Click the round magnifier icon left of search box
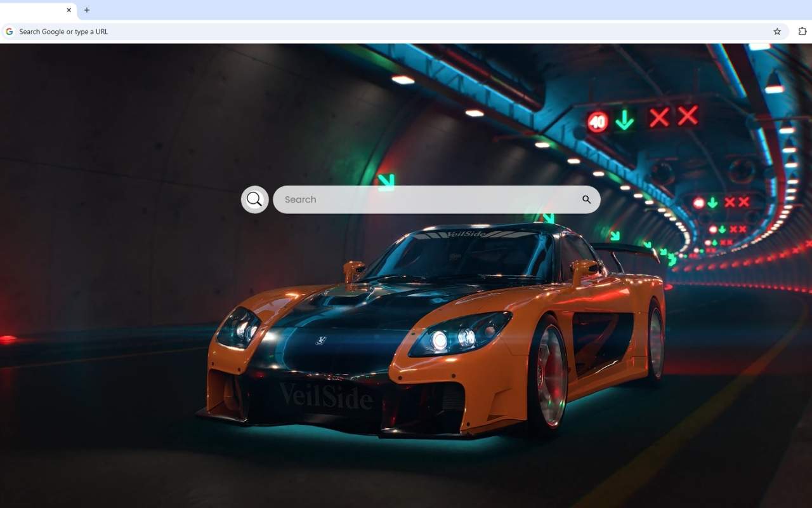This screenshot has height=508, width=812. click(254, 199)
